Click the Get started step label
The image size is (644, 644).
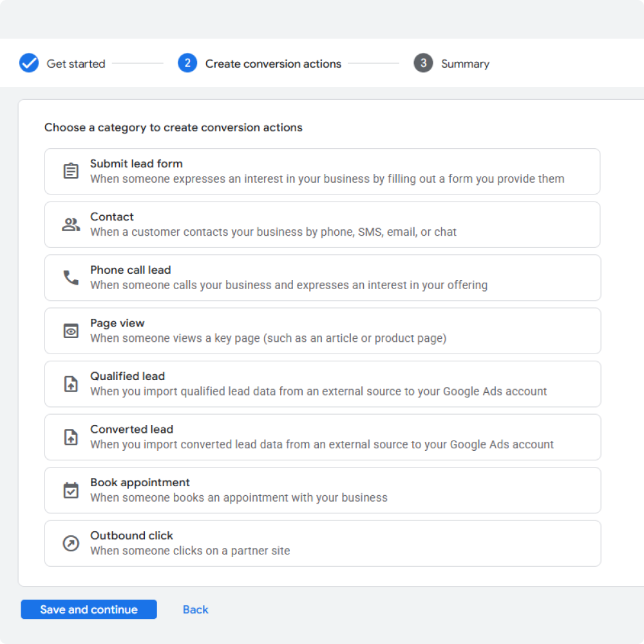coord(75,64)
